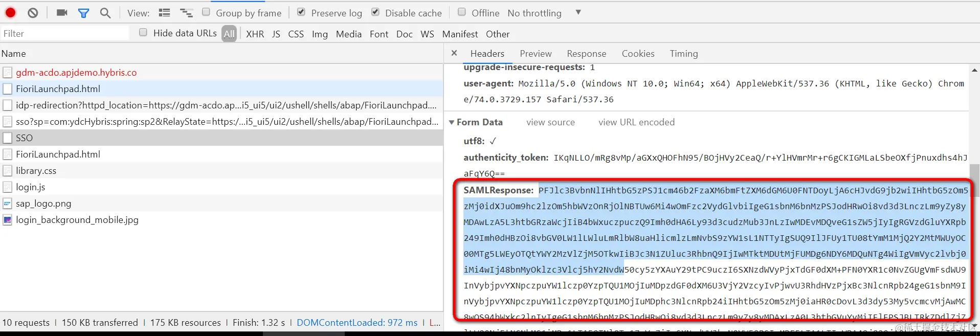
Task: Click file icon of idp-redirection request
Action: (x=7, y=105)
